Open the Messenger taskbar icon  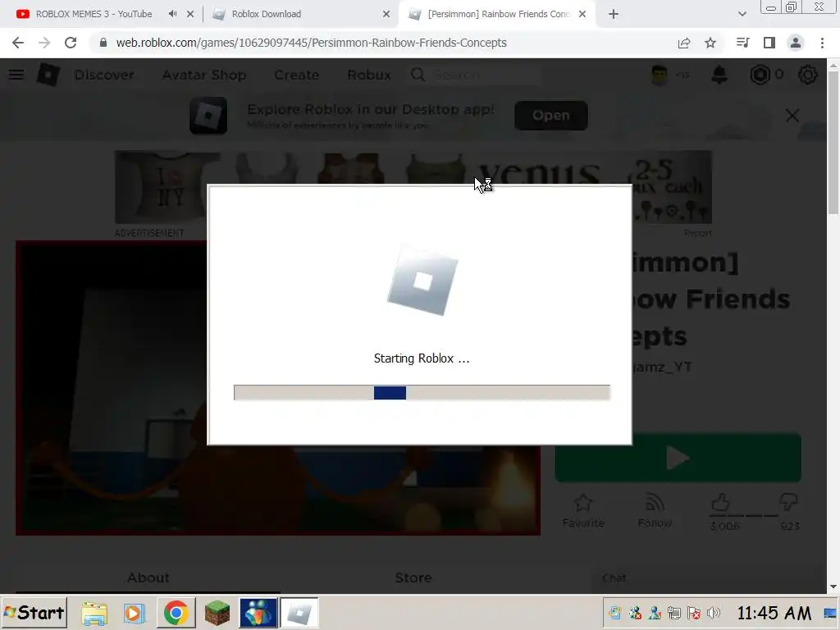pyautogui.click(x=258, y=613)
